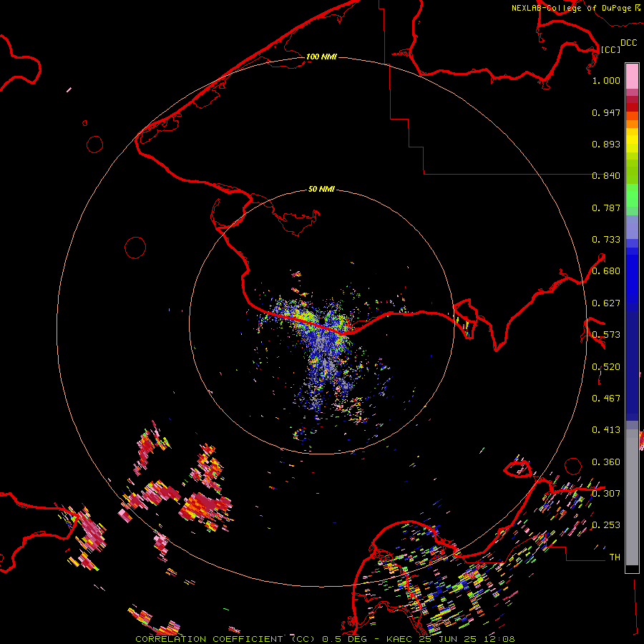Click the 0.627 legend value

(606, 303)
